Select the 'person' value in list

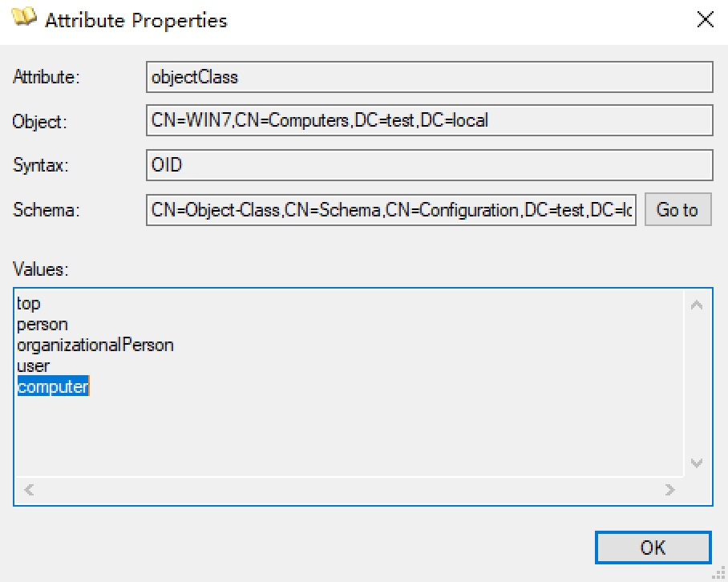[42, 325]
